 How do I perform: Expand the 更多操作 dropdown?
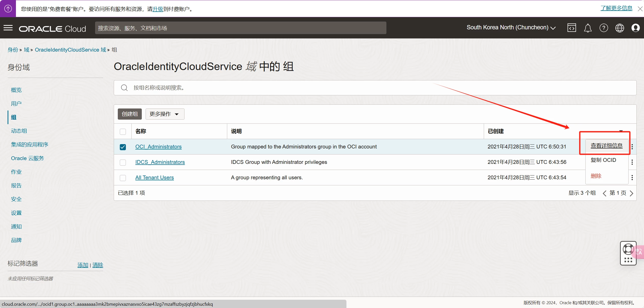[x=165, y=114]
